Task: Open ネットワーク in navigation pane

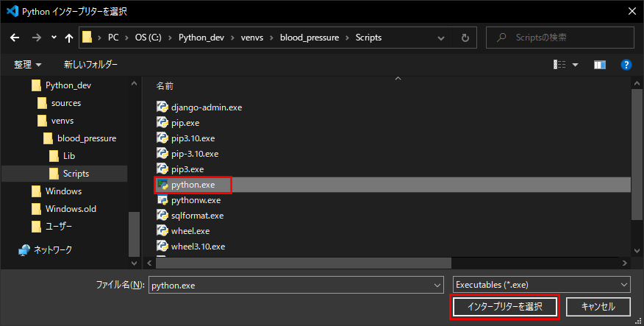Action: coord(52,249)
